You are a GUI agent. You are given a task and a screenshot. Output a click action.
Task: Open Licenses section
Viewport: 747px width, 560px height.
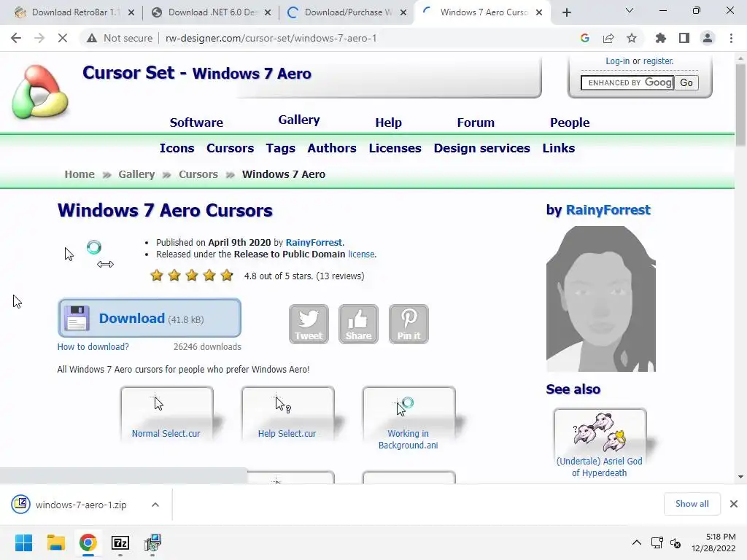pyautogui.click(x=395, y=148)
